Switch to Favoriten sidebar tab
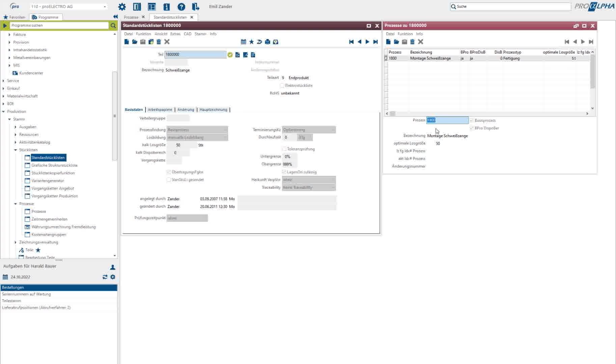Screen dimensions: 616x364 click(14, 17)
